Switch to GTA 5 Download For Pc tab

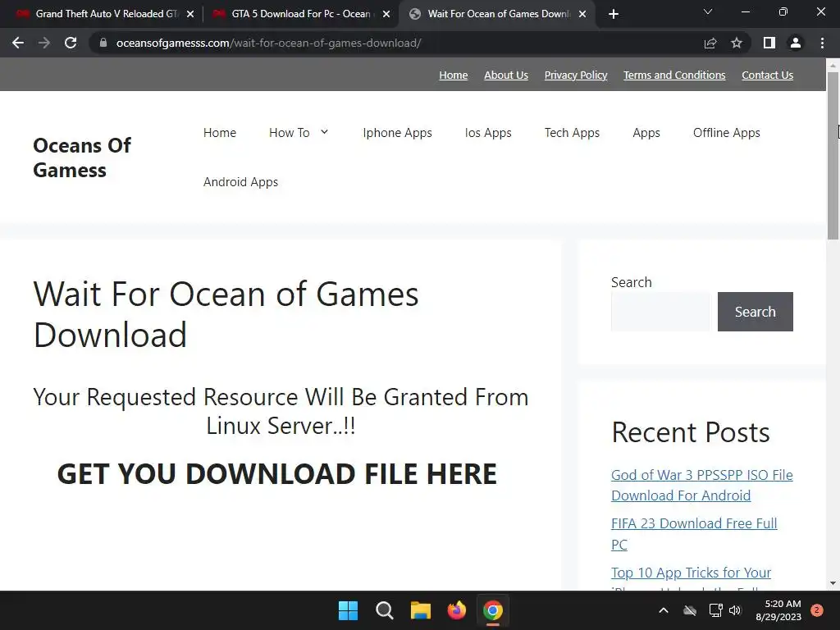coord(300,14)
